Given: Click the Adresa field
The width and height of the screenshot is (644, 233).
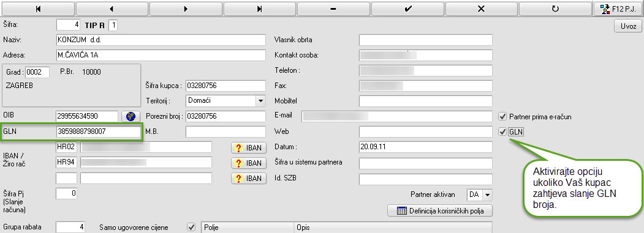Looking at the screenshot, I should pos(161,55).
